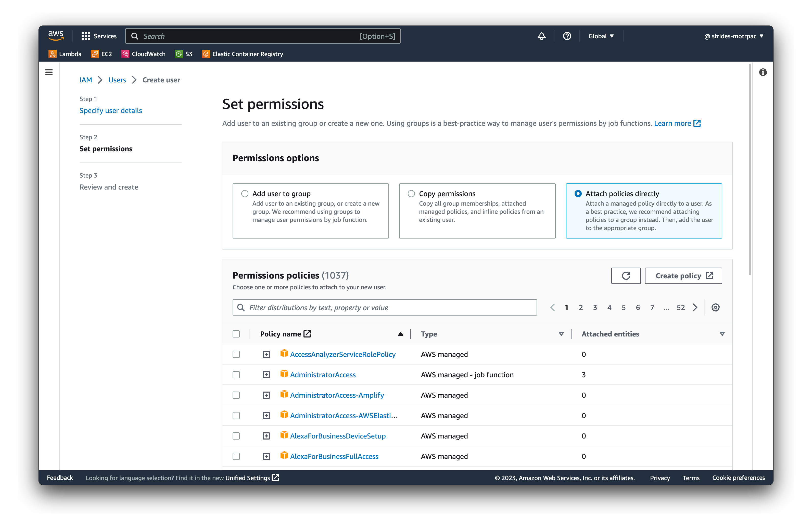Go to policies page 7

[x=652, y=308]
